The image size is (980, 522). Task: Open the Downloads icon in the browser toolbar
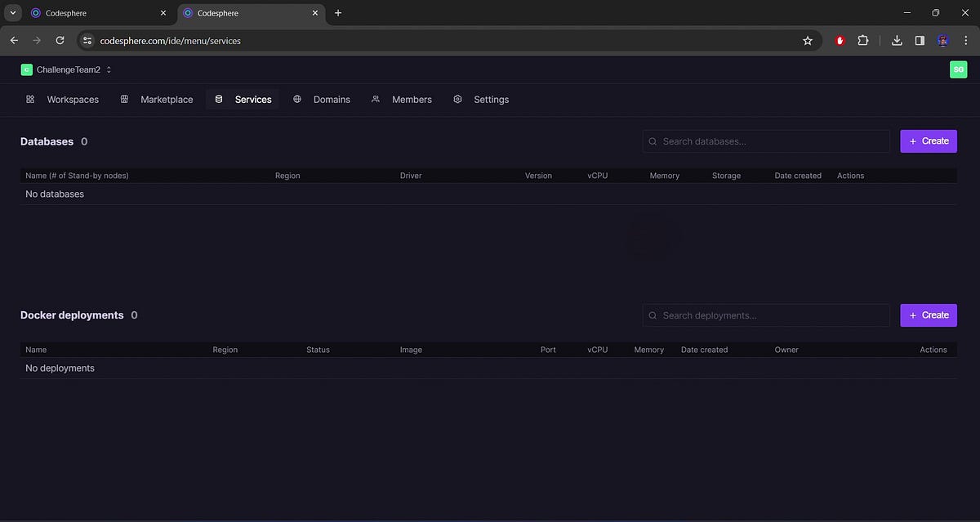[896, 40]
